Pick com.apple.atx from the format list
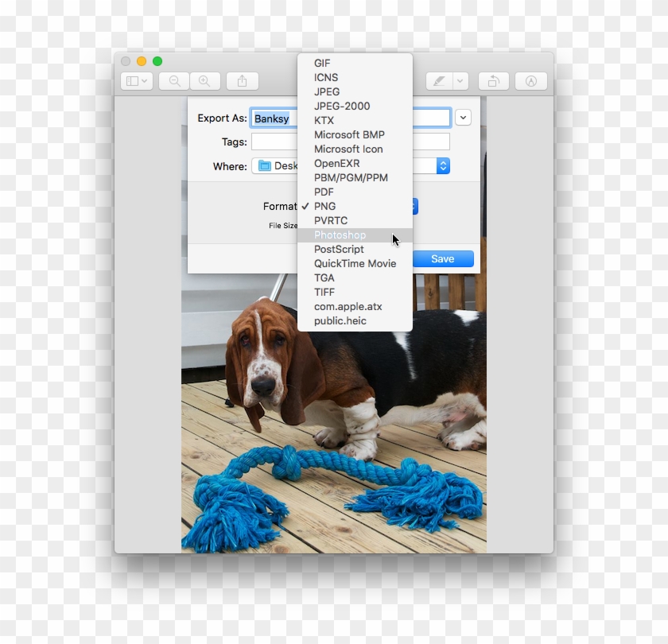 pyautogui.click(x=348, y=306)
